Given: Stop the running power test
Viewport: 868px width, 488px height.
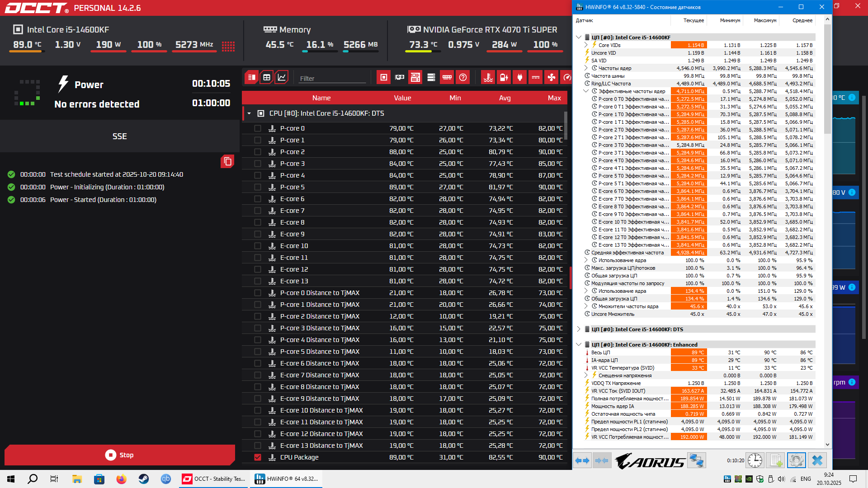Looking at the screenshot, I should coord(120,455).
